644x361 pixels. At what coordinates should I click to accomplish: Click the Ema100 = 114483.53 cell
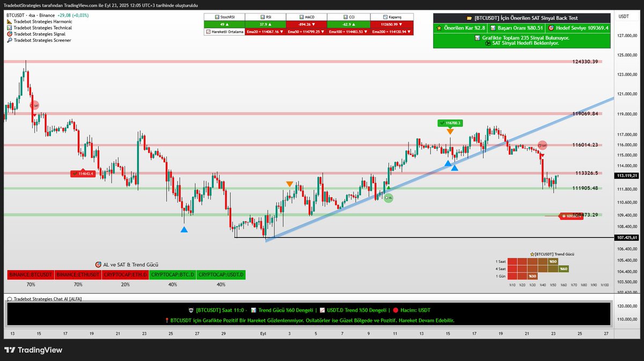pos(348,32)
